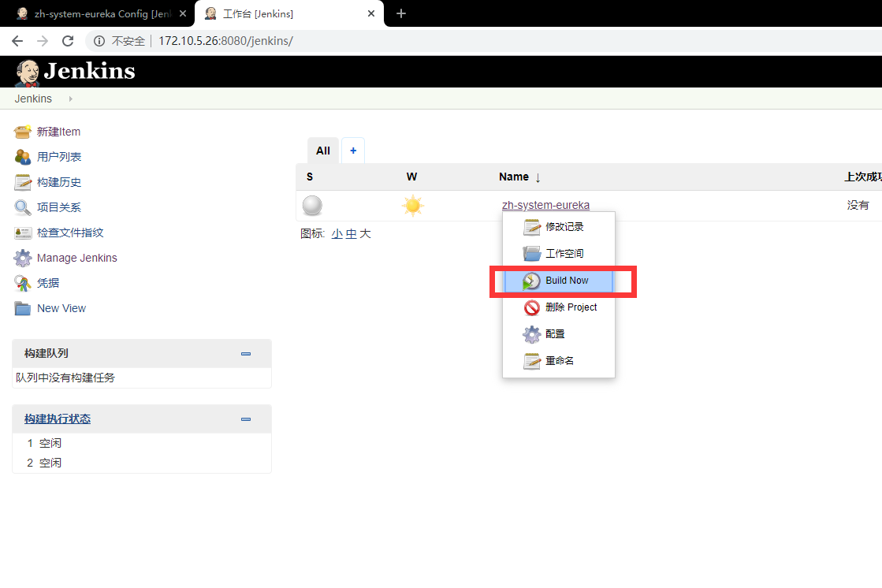Click the 没有 cell for zh-system-eureka
Image resolution: width=882 pixels, height=588 pixels.
858,206
